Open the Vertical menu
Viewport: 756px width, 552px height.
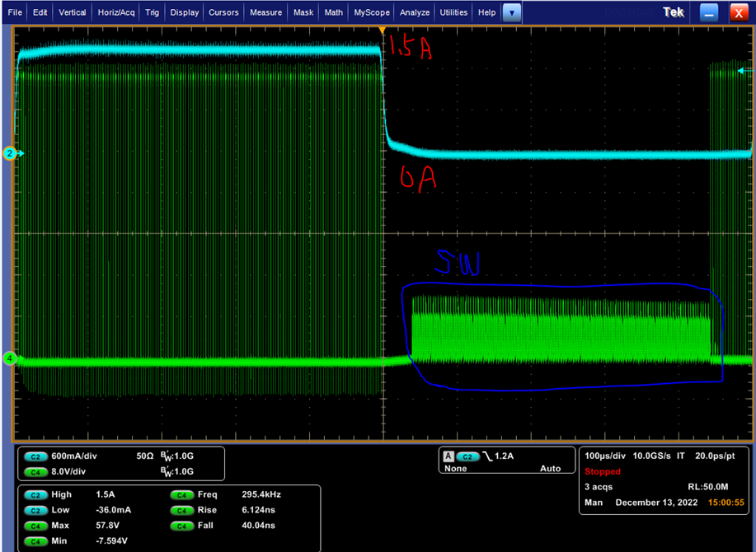(73, 12)
